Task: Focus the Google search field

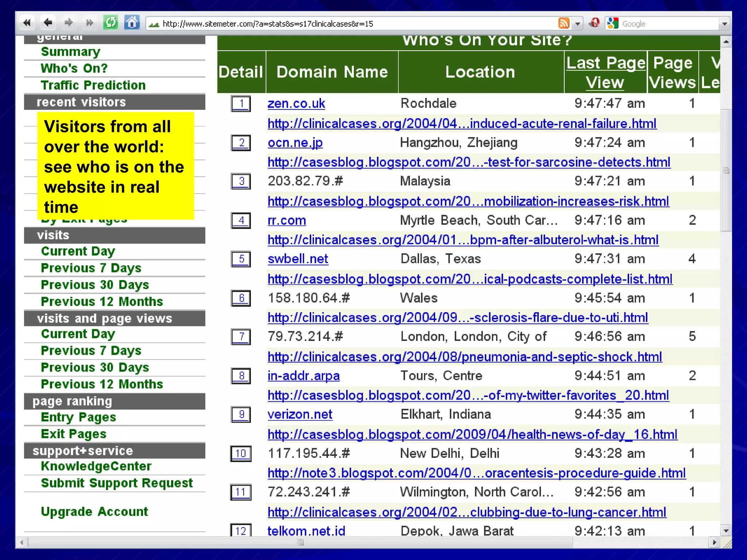Action: [x=669, y=24]
